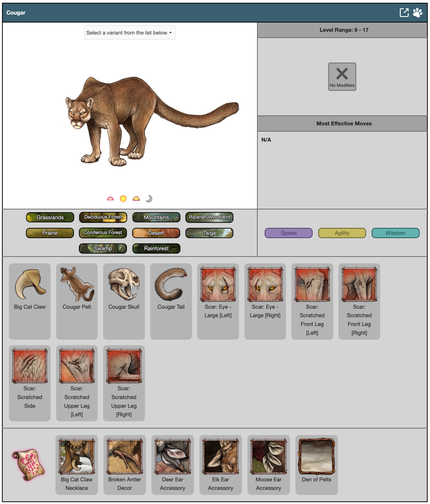Select the sun daytime icon

click(123, 199)
